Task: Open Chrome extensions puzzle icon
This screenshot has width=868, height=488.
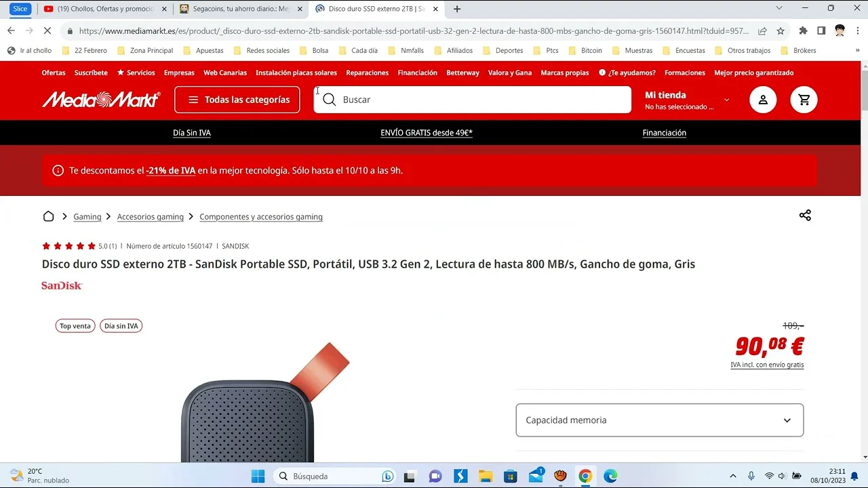Action: pos(803,30)
